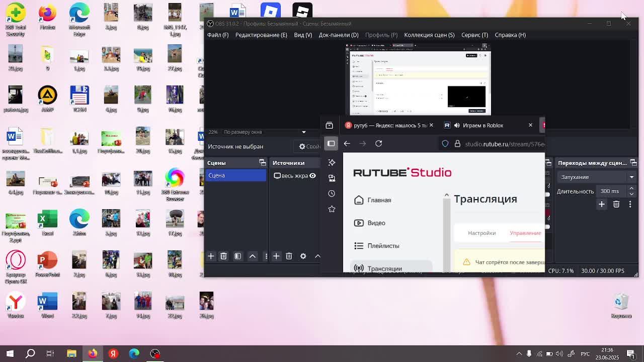
Task: Open the Настройки tab in RUTUBE Studio
Action: 482,233
